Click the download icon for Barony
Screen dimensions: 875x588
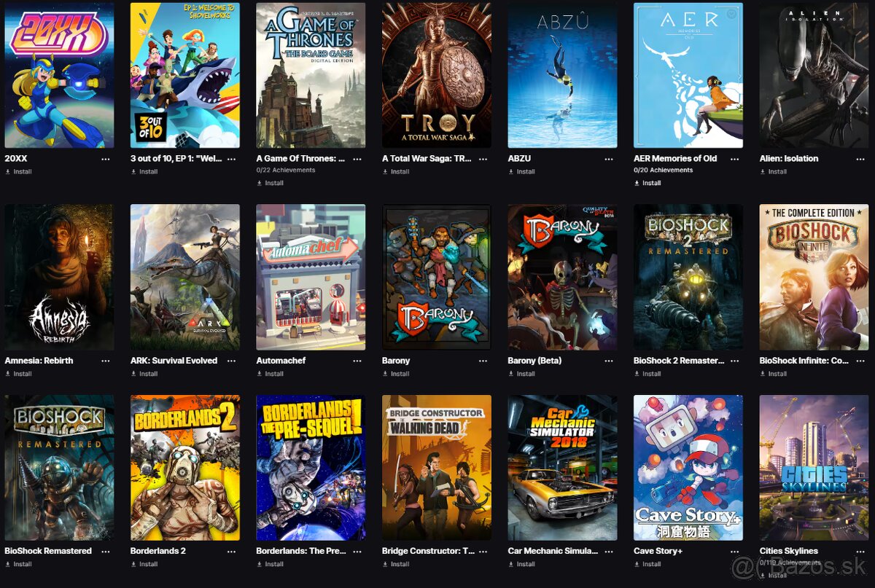pyautogui.click(x=386, y=374)
